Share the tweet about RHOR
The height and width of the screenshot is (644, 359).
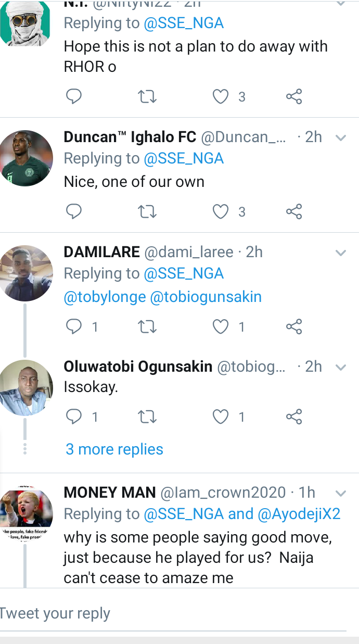pos(294,96)
